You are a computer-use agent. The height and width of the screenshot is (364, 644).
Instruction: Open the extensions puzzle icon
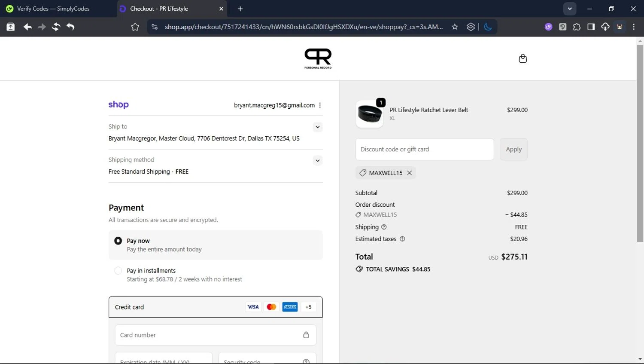point(577,27)
